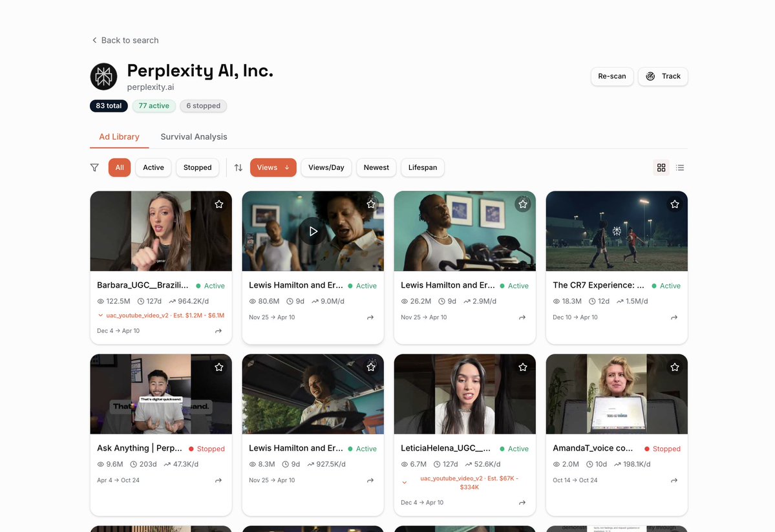The image size is (775, 532).
Task: Star the Barbara_UGC_Brazili ad
Action: pyautogui.click(x=219, y=204)
